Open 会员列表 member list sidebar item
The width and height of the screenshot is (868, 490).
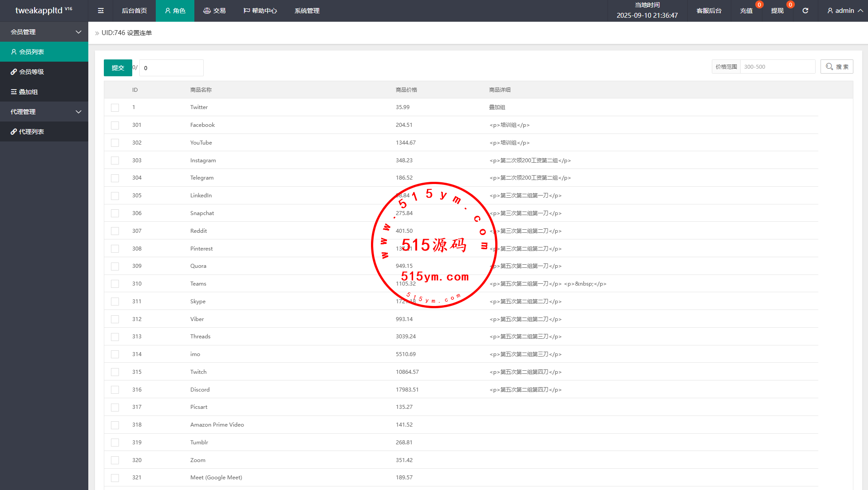pos(44,52)
